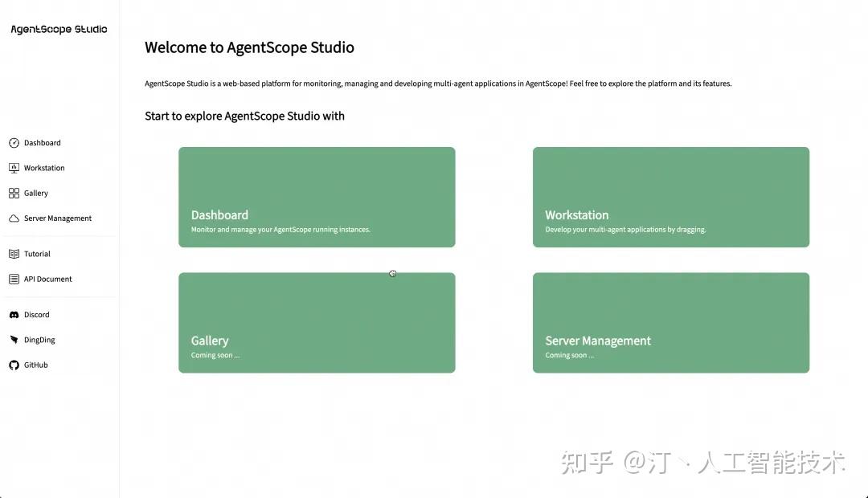Select the Workstation monitor icon
Viewport: 868px width, 498px height.
coord(14,167)
